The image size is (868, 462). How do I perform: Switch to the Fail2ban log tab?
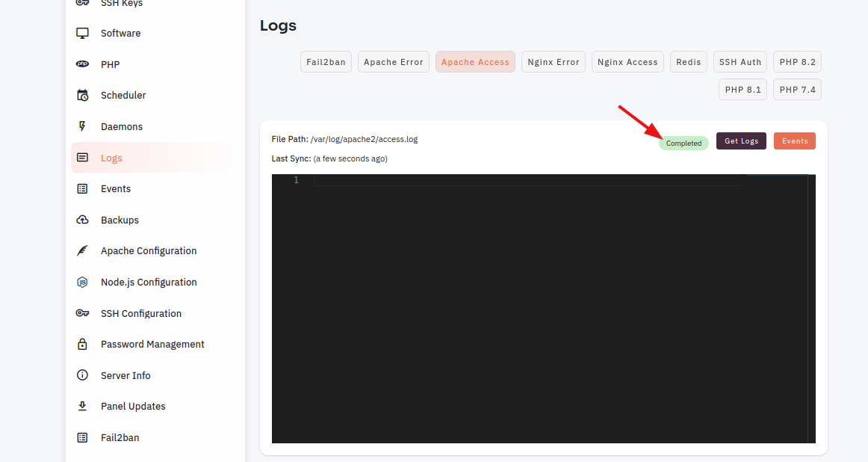(x=326, y=62)
